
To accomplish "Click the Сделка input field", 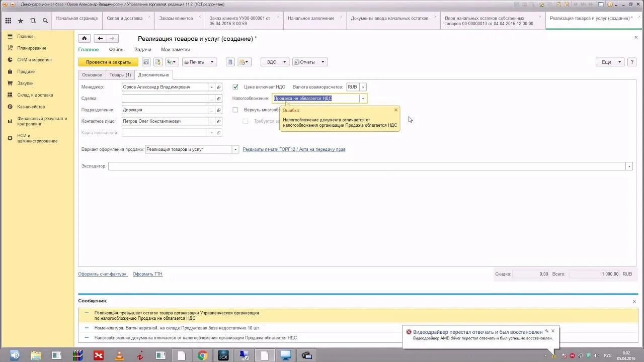I will 165,99.
